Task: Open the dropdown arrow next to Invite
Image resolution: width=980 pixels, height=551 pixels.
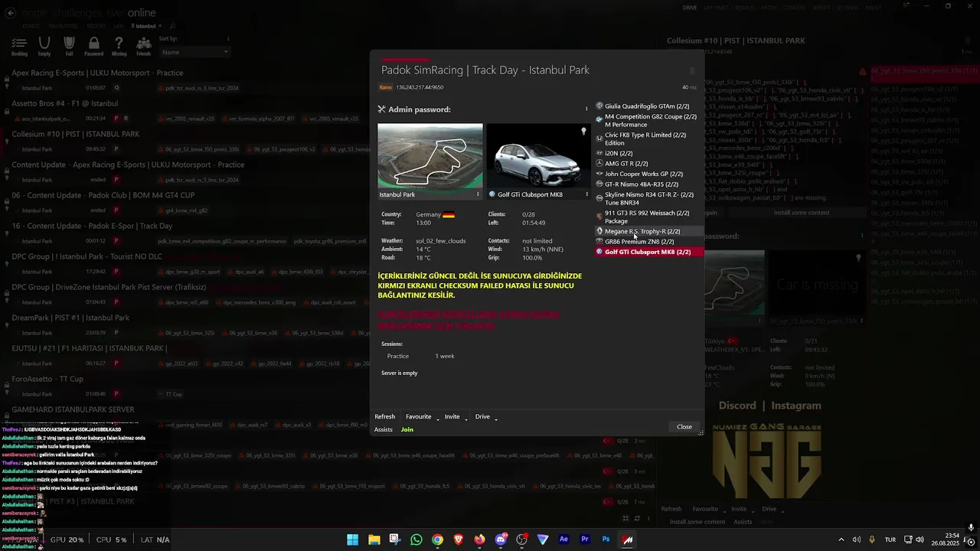Action: pyautogui.click(x=465, y=419)
